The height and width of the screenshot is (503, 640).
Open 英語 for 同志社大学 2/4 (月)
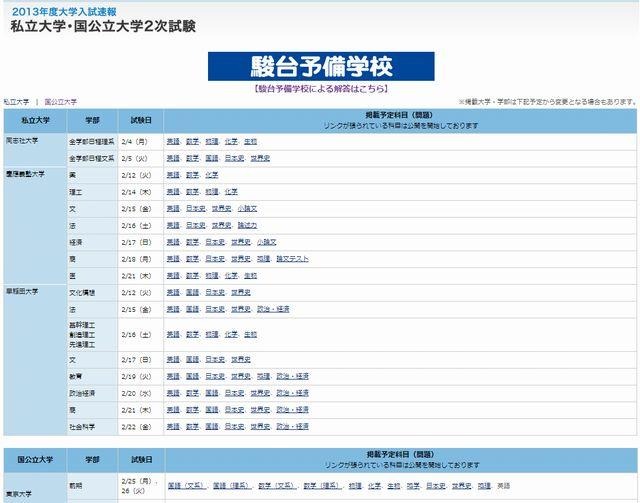[x=173, y=141]
